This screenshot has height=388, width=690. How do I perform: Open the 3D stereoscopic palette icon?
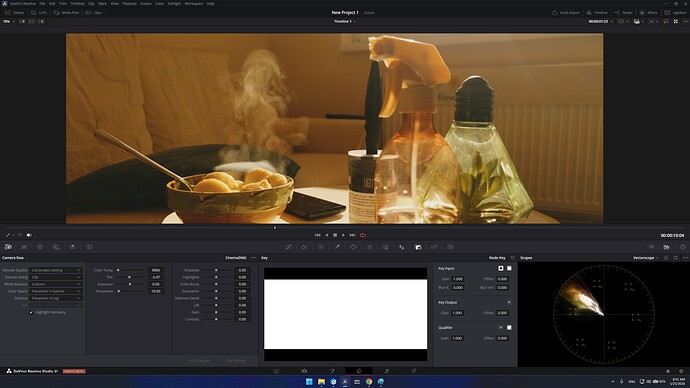point(450,247)
